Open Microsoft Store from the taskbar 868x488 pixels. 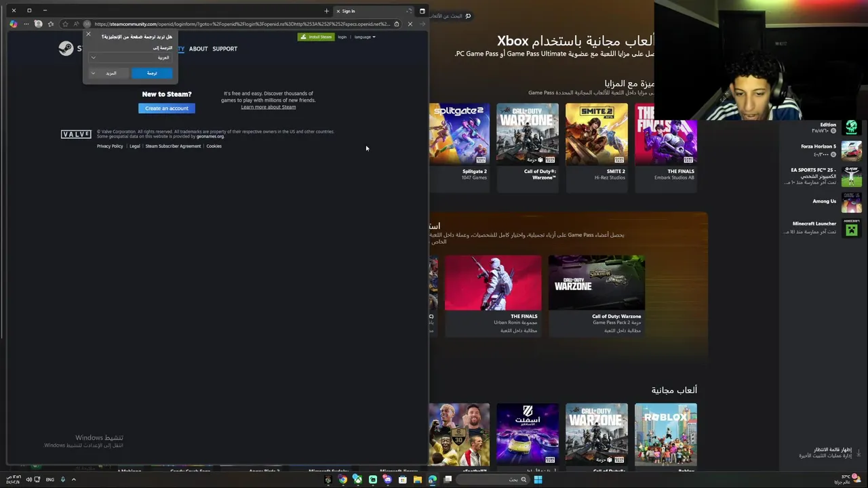click(403, 479)
